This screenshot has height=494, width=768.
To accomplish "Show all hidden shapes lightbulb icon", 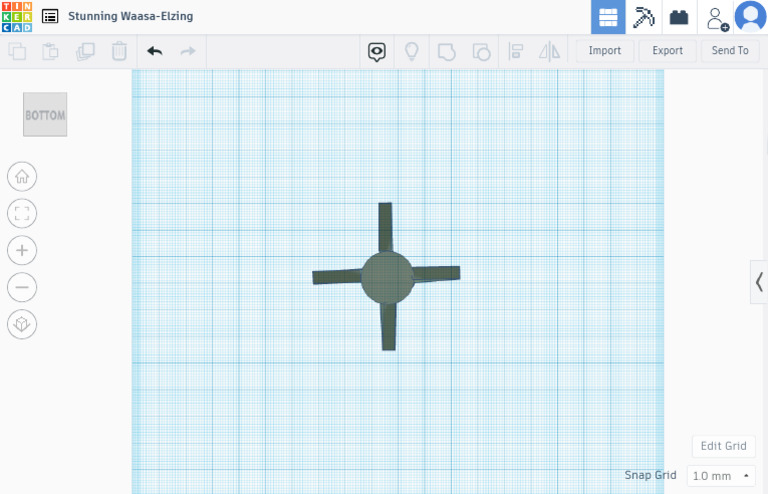I will click(x=411, y=51).
